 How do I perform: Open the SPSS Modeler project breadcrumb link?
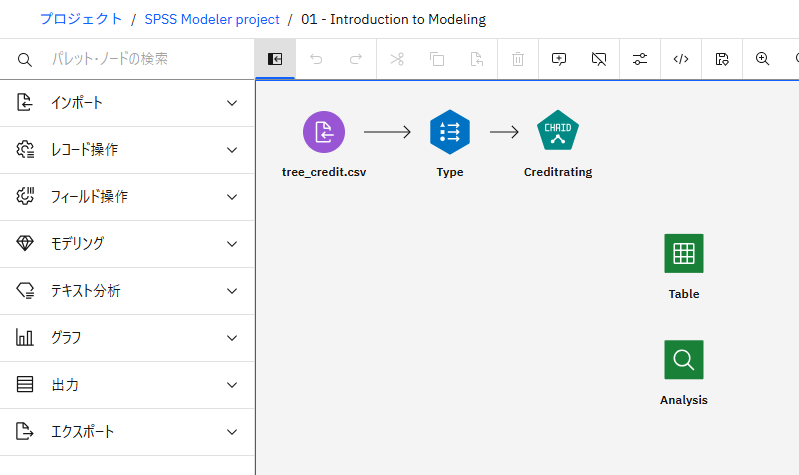pos(211,19)
